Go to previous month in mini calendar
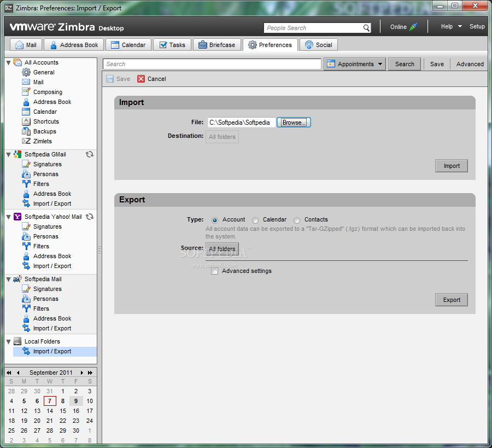 [18, 373]
